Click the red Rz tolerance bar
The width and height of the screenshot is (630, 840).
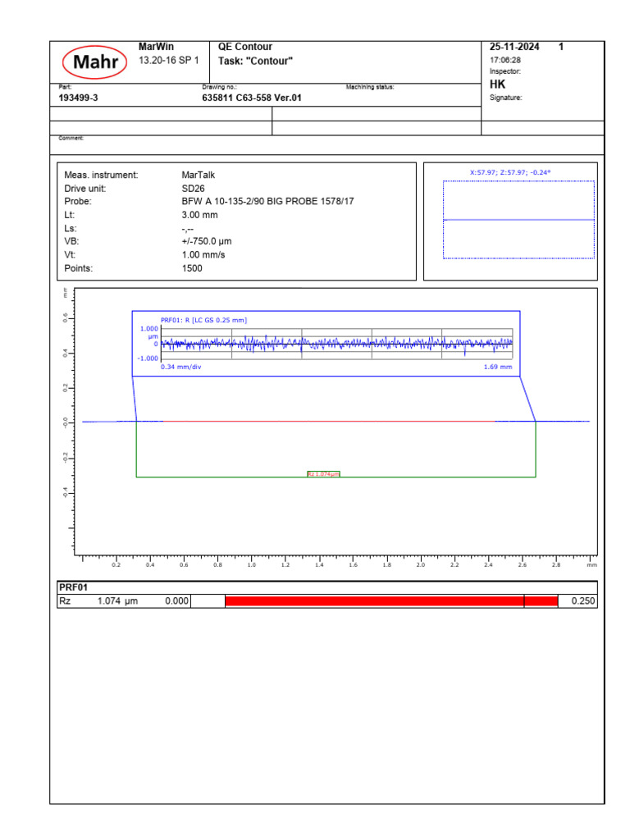pos(391,601)
